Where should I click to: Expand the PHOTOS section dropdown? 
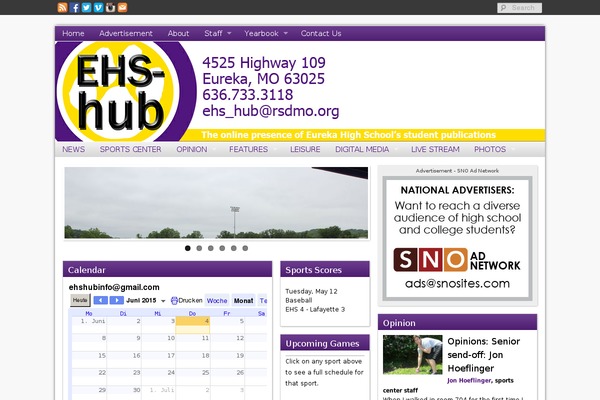[494, 149]
